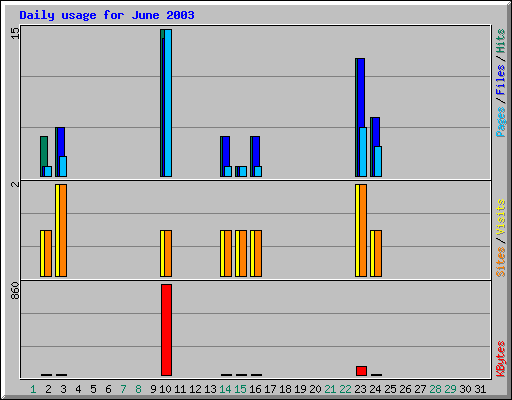Click green weekend day "14" on the x-axis

225,389
